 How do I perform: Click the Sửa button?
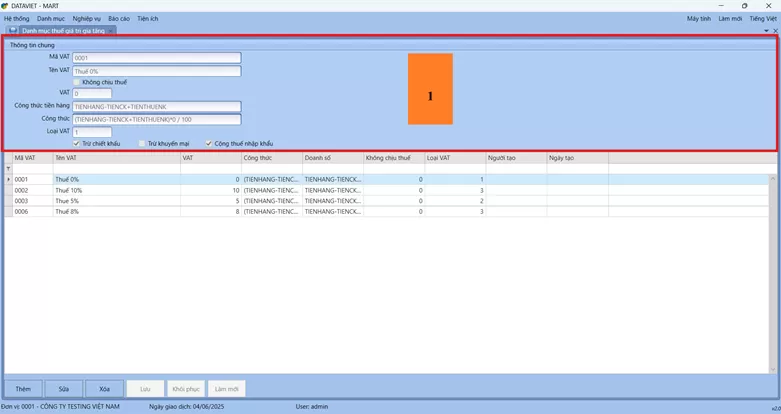coord(64,389)
